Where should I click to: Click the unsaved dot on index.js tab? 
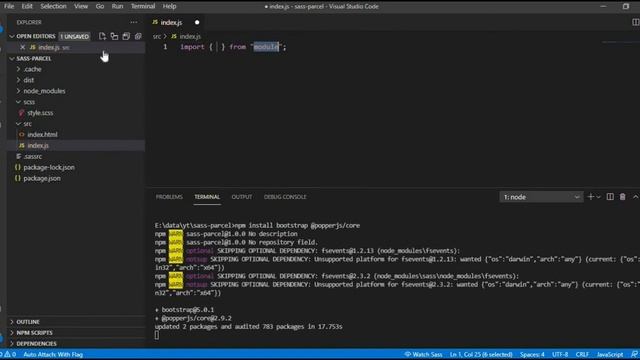pyautogui.click(x=197, y=22)
